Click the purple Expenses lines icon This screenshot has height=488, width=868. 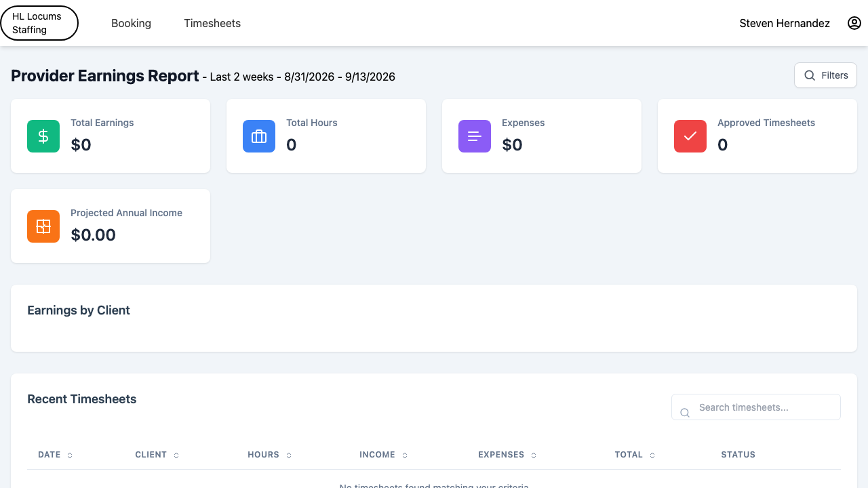(475, 136)
